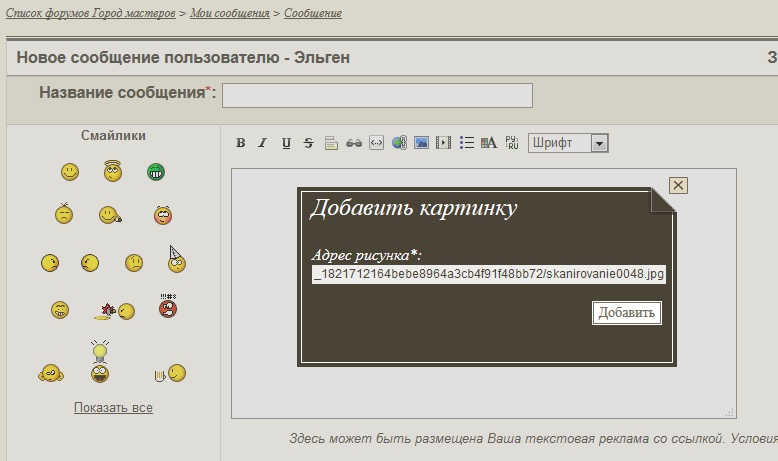
Task: Insert the angry red cursing smiley
Action: pyautogui.click(x=168, y=306)
